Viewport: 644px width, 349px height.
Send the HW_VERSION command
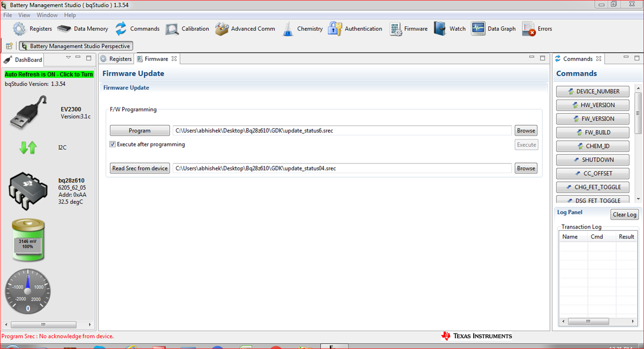[593, 105]
